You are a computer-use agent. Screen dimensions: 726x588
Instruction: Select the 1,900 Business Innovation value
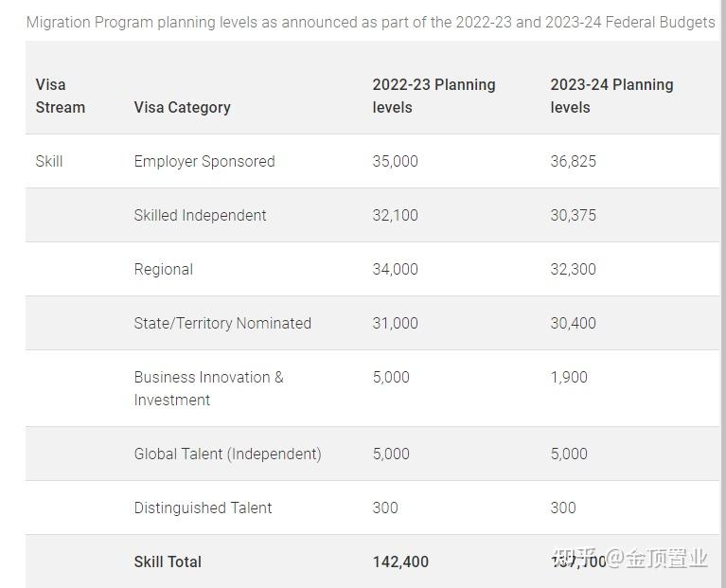pyautogui.click(x=569, y=377)
